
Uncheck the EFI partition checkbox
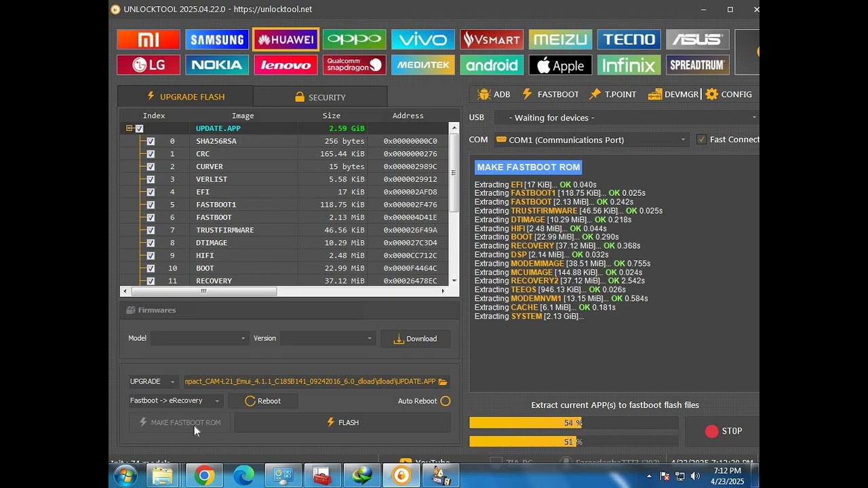click(x=151, y=192)
